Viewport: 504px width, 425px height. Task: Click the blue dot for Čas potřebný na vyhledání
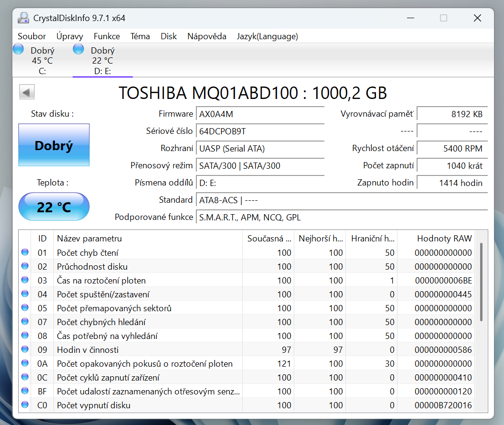[x=25, y=336]
